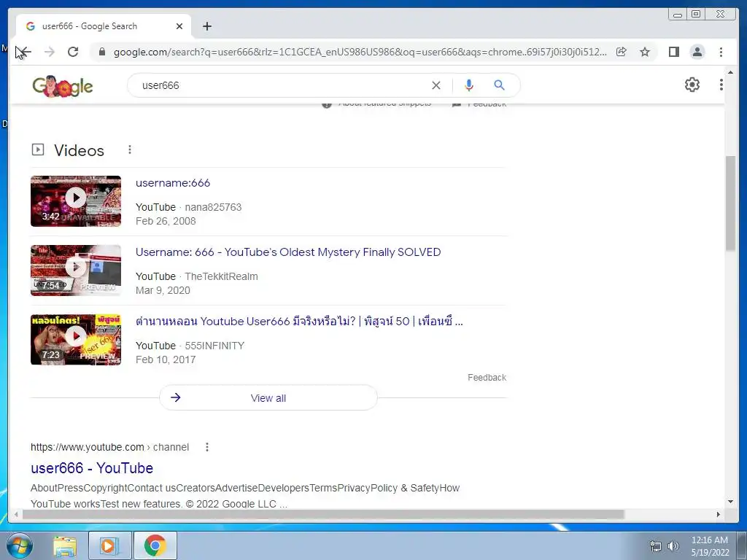Click Feedback below the videos list
Viewport: 747px width, 560px height.
pos(487,378)
